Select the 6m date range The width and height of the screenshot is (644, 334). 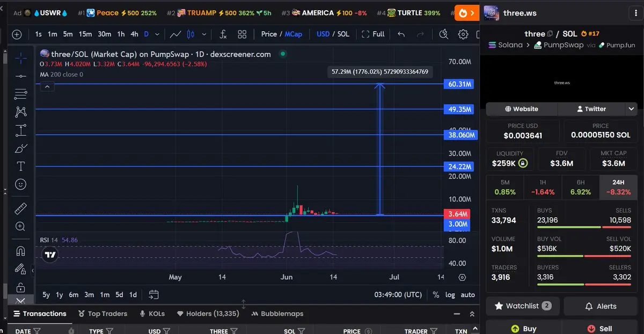tap(74, 295)
